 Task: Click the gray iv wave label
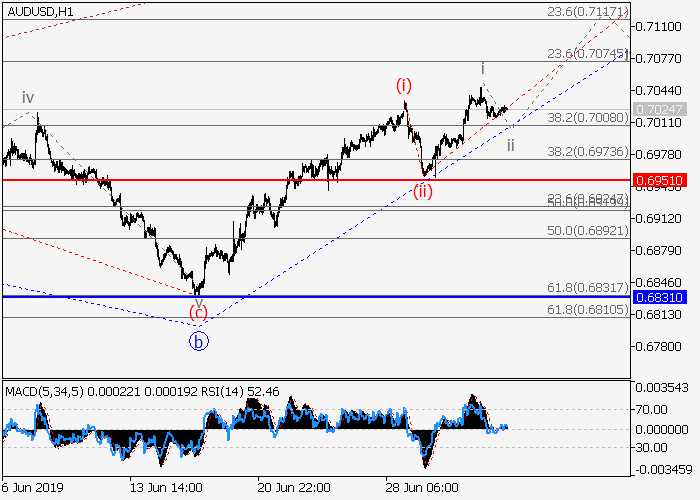(28, 98)
